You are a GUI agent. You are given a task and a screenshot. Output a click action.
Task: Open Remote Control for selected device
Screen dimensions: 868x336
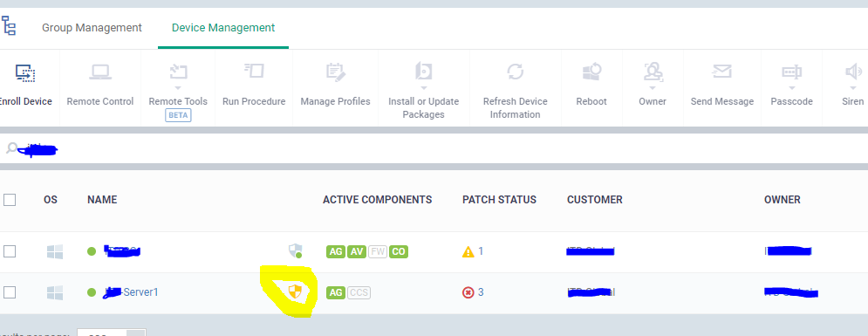click(100, 86)
